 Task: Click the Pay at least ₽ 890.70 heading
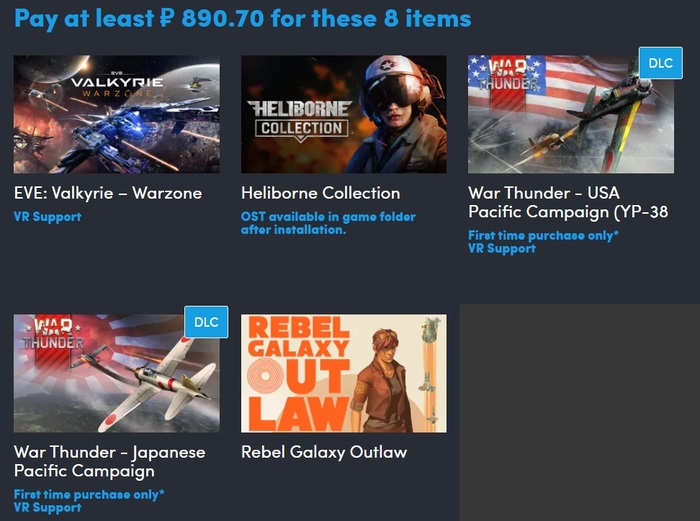coord(243,19)
